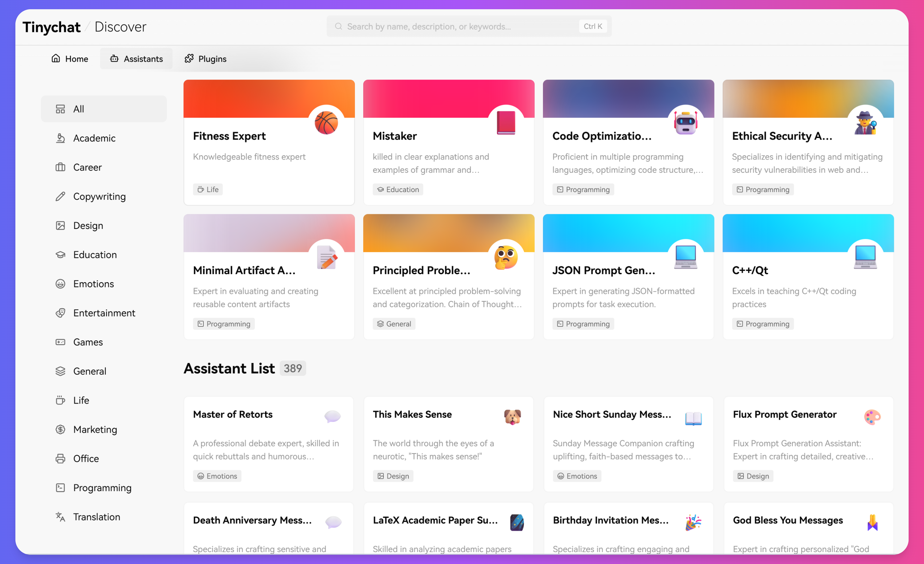Image resolution: width=924 pixels, height=564 pixels.
Task: Click the Life cup icon in sidebar
Action: tap(60, 400)
